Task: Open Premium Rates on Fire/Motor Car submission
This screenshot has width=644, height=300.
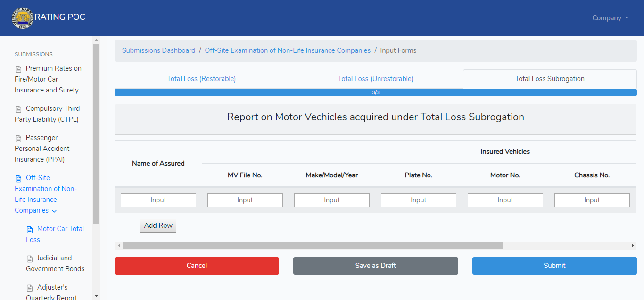Action: click(48, 79)
